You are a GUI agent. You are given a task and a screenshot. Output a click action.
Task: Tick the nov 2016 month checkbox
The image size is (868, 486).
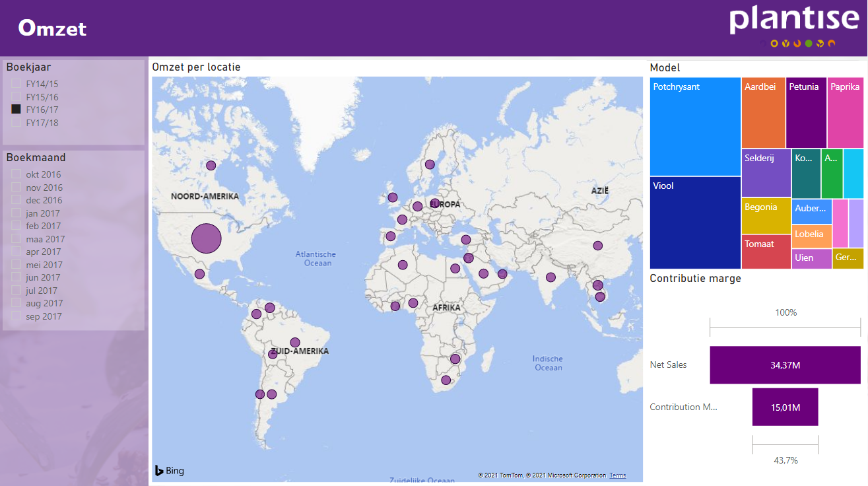pos(16,188)
